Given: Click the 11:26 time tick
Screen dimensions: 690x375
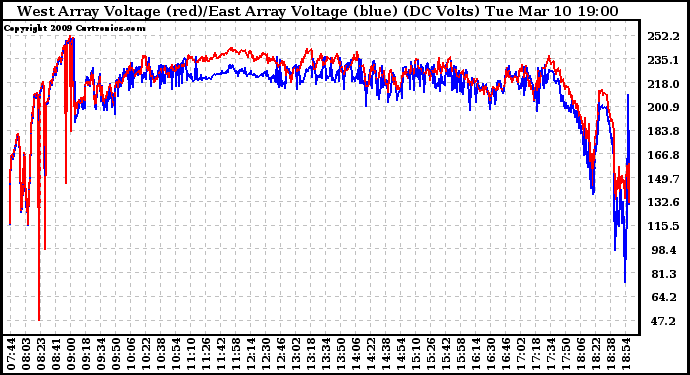Looking at the screenshot, I should coord(206,354).
